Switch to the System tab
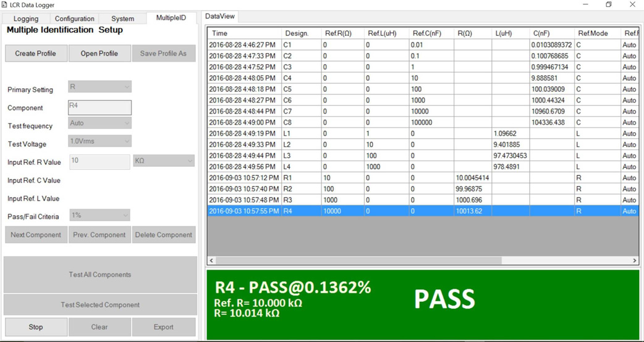The image size is (644, 342). (122, 19)
